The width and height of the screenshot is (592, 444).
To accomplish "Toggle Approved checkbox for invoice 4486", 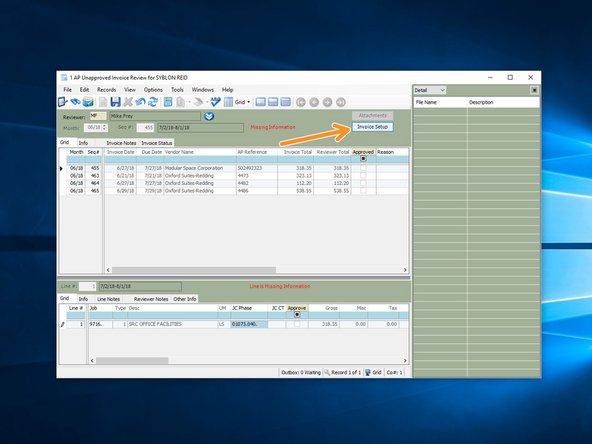I will click(363, 191).
